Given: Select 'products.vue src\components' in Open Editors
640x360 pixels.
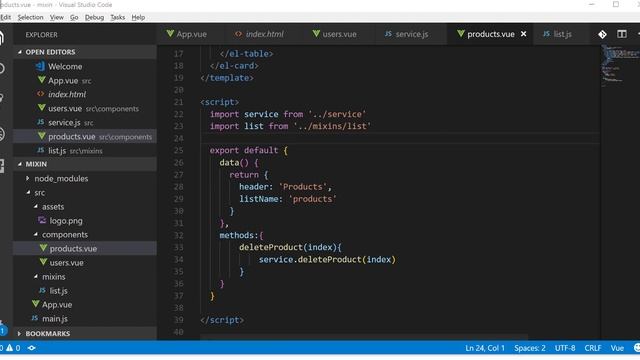Looking at the screenshot, I should 85,136.
